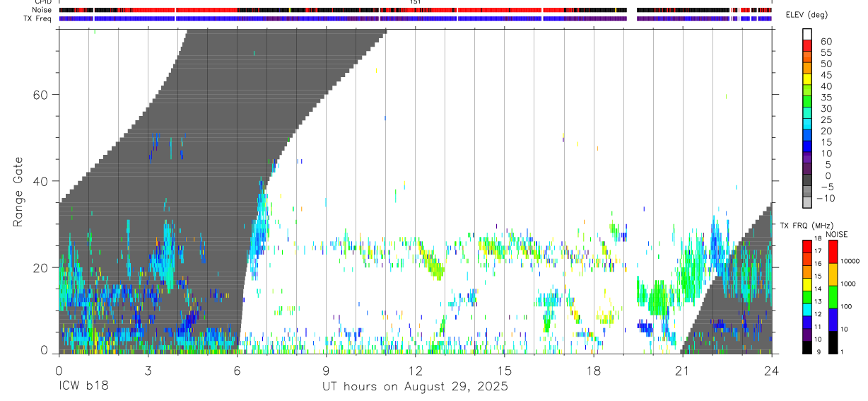Click the 45 label on the ELEV legend

coord(826,75)
